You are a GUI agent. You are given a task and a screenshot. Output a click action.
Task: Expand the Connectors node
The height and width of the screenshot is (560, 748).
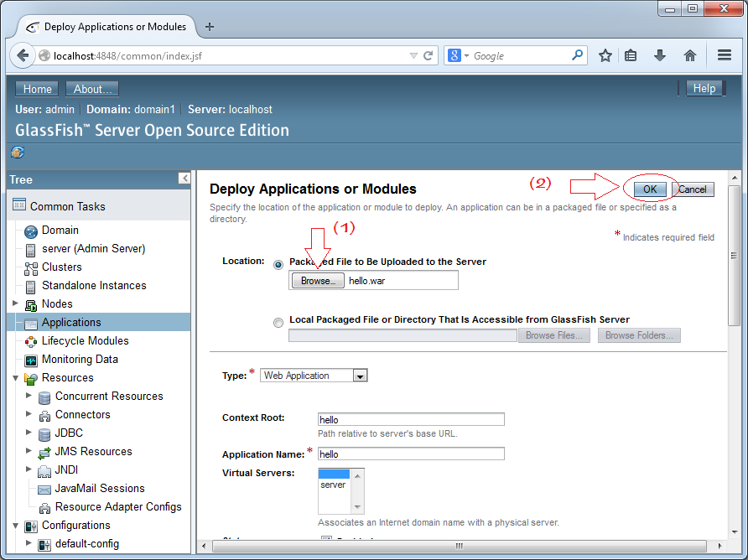point(29,414)
